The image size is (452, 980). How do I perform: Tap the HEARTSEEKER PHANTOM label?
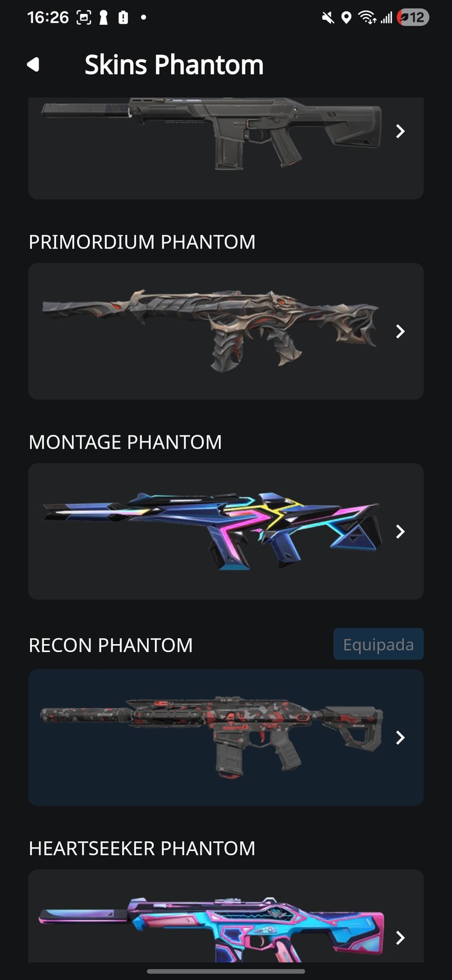pos(142,849)
